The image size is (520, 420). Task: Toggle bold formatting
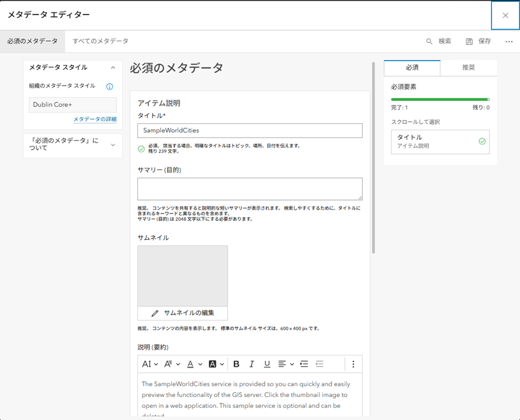(236, 364)
